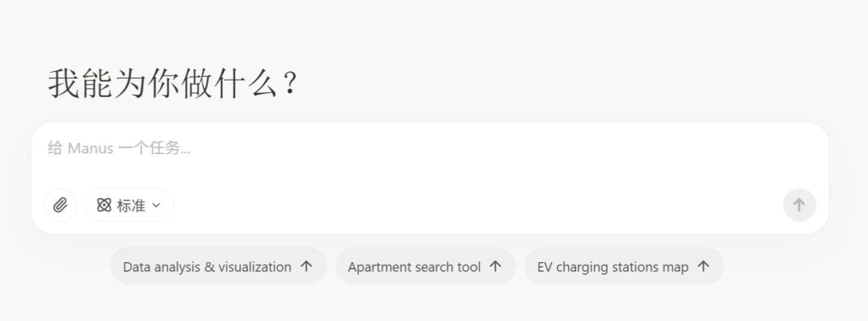Image resolution: width=868 pixels, height=321 pixels.
Task: Click the arrow on Apartment search chip
Action: tap(495, 266)
